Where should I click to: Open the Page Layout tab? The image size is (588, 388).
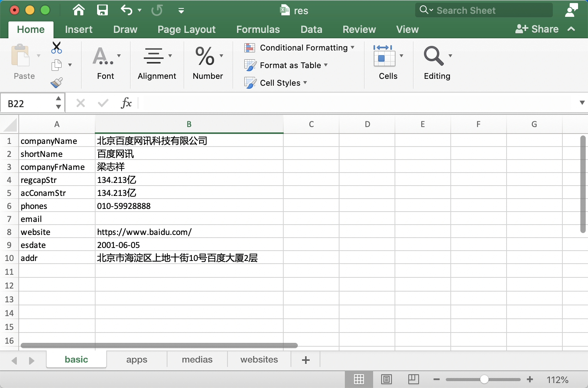tap(187, 29)
